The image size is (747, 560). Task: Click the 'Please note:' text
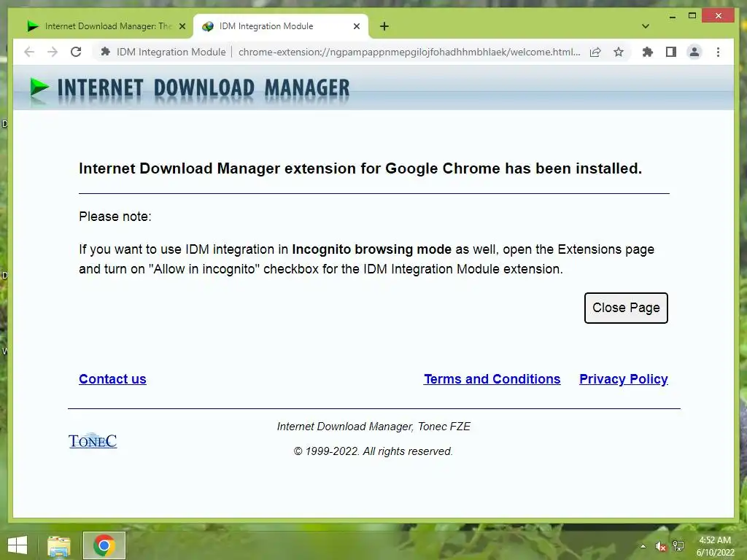point(115,217)
